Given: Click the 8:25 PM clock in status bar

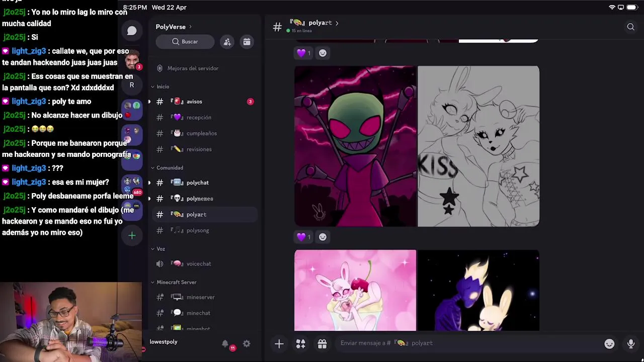Looking at the screenshot, I should [x=135, y=8].
